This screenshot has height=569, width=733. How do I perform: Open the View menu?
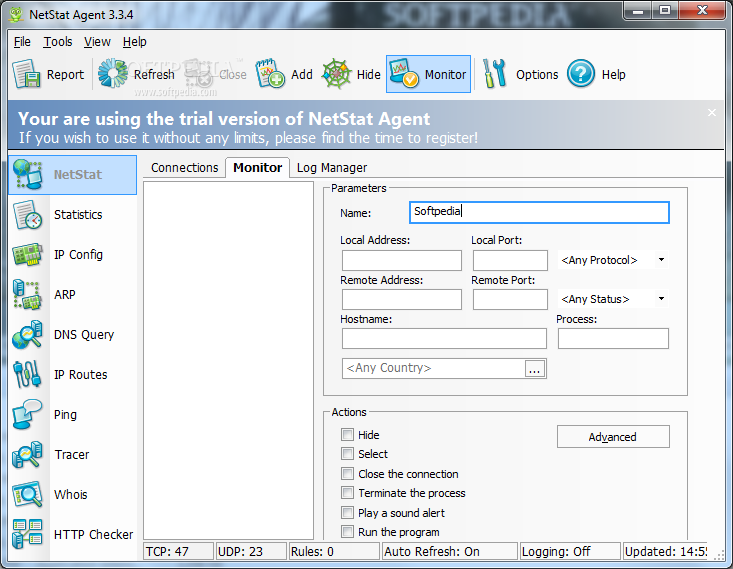97,42
